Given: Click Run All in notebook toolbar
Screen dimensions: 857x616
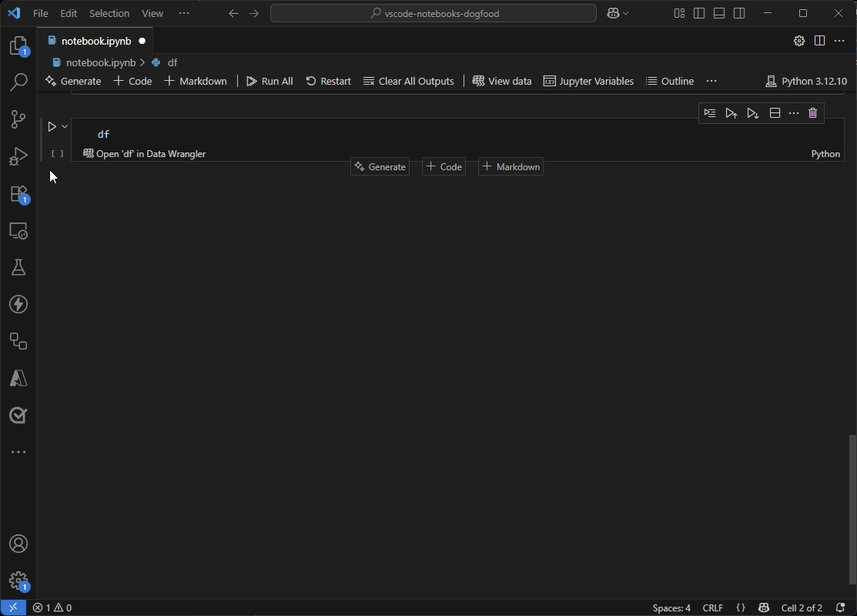Looking at the screenshot, I should click(269, 81).
